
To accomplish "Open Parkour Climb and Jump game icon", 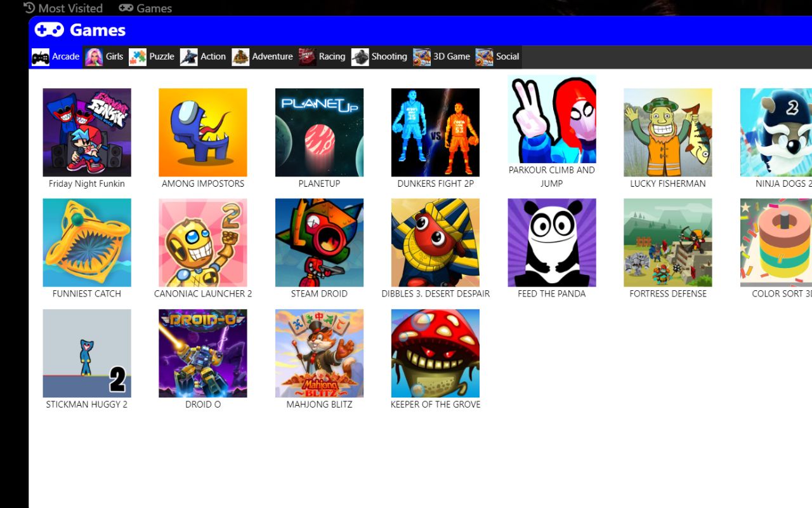I will click(x=552, y=119).
